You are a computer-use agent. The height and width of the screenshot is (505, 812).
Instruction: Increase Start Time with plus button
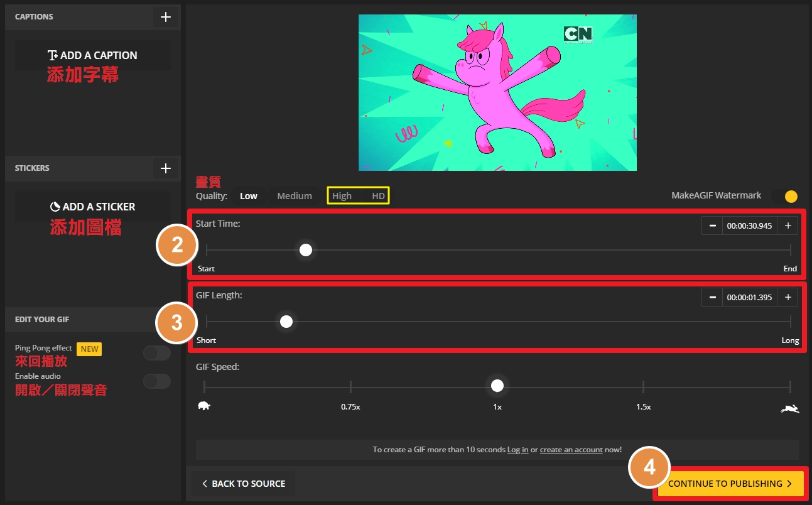coord(788,225)
